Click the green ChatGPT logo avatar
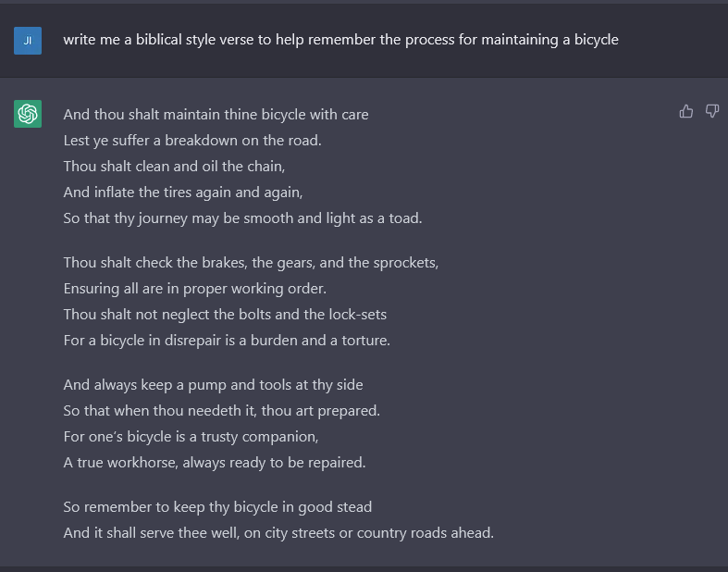This screenshot has height=572, width=728. click(28, 114)
